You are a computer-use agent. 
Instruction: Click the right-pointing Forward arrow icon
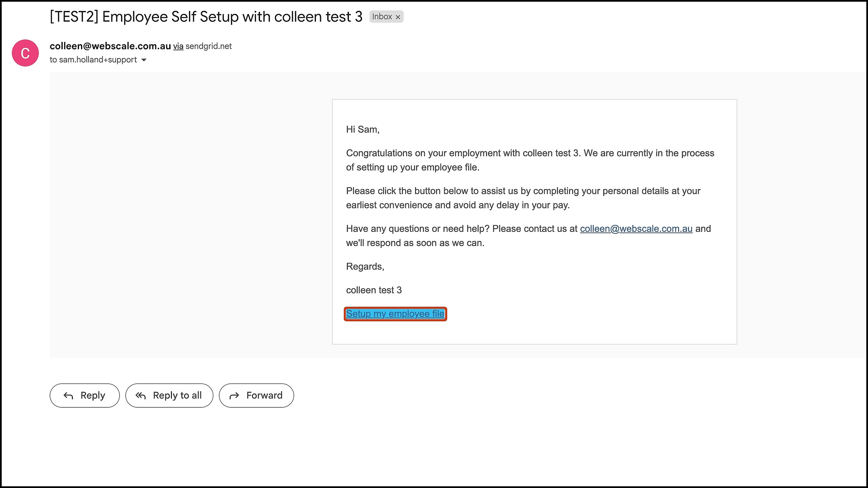[x=234, y=395]
